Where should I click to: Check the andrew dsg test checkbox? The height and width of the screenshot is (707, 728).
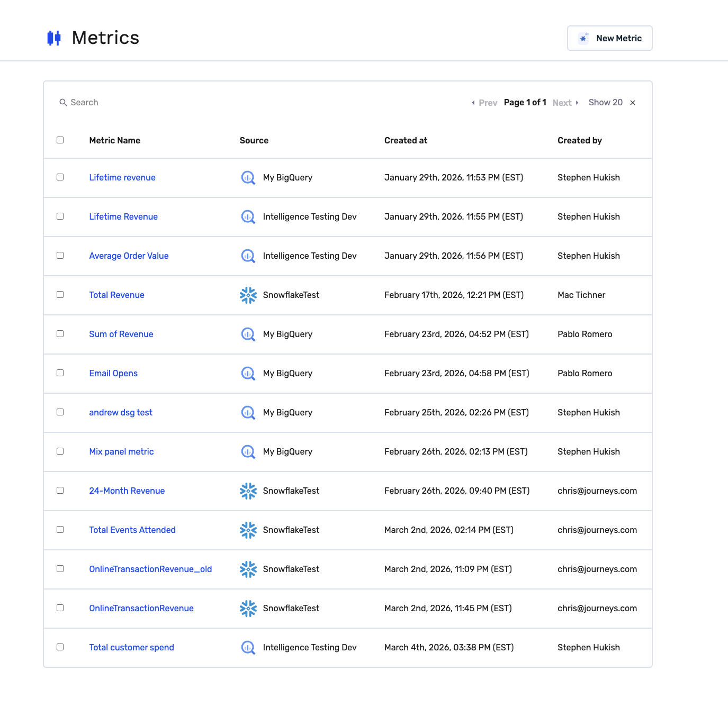60,412
